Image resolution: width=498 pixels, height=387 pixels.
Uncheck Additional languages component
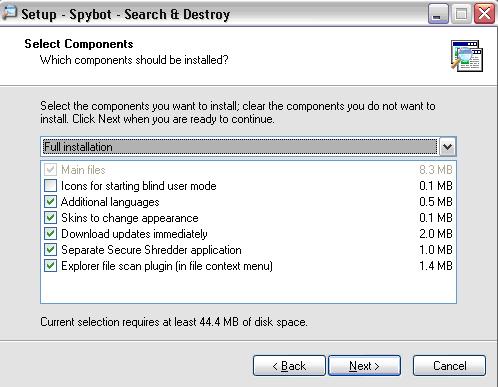tap(50, 202)
